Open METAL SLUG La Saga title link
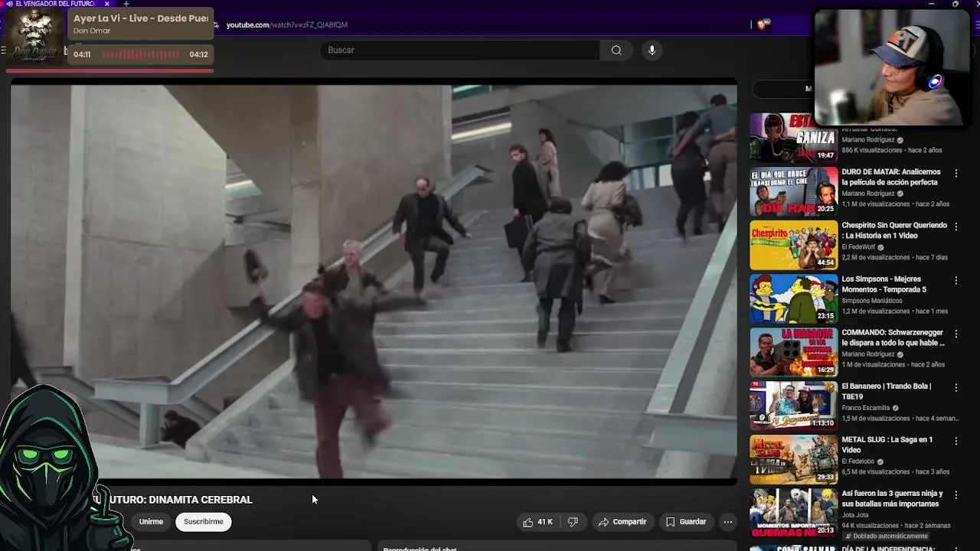This screenshot has height=551, width=980. pos(887,445)
